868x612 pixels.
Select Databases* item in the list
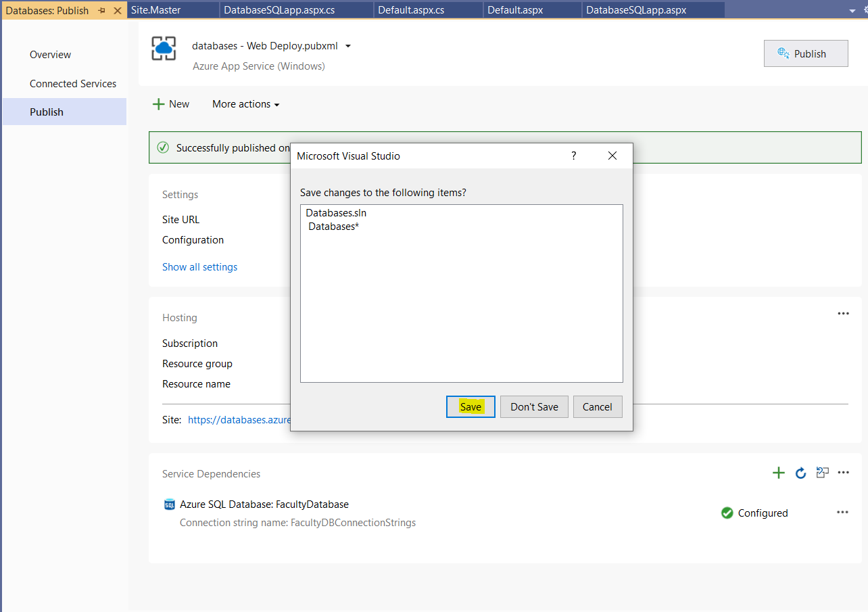(x=334, y=227)
